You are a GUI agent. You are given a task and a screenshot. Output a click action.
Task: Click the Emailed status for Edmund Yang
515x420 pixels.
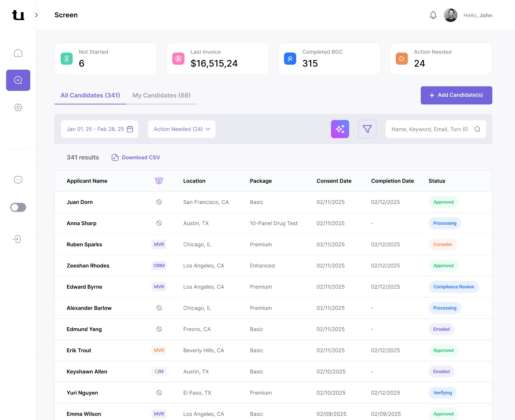pyautogui.click(x=441, y=329)
